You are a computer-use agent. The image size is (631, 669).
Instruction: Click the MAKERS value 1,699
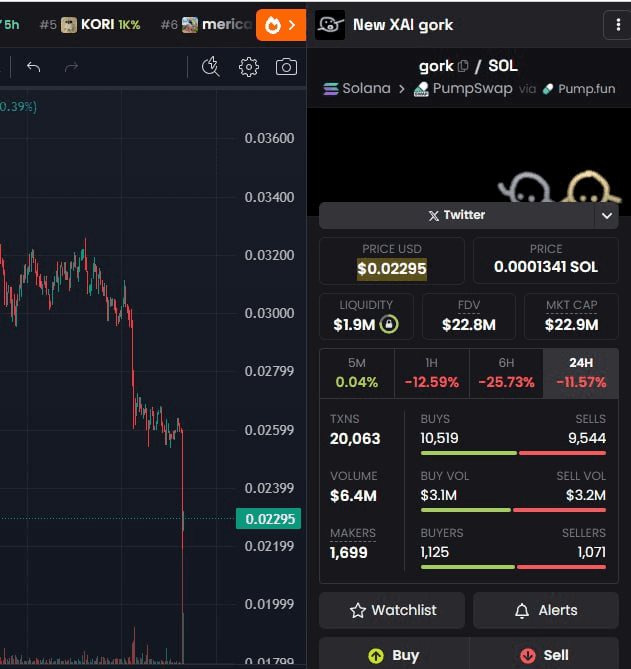point(349,553)
